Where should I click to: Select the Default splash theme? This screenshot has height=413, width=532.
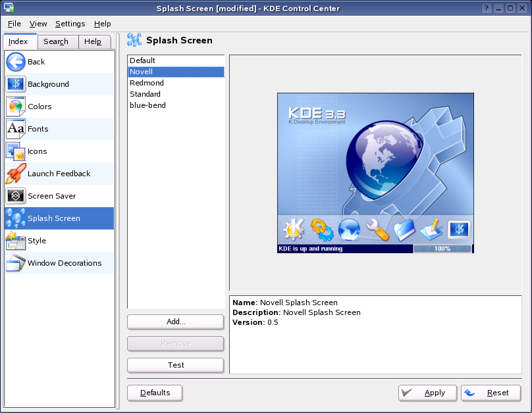(x=176, y=61)
